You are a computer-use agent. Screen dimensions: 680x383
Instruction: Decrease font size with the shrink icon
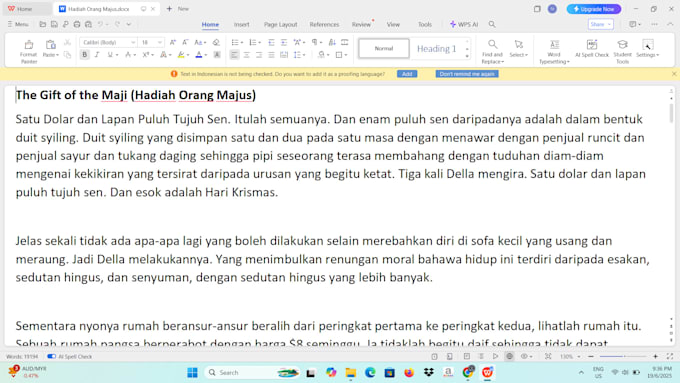[x=185, y=43]
